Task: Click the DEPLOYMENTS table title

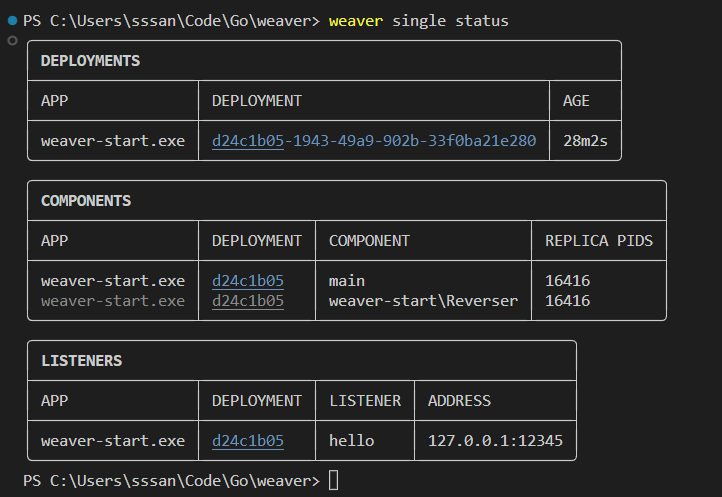Action: pyautogui.click(x=90, y=61)
